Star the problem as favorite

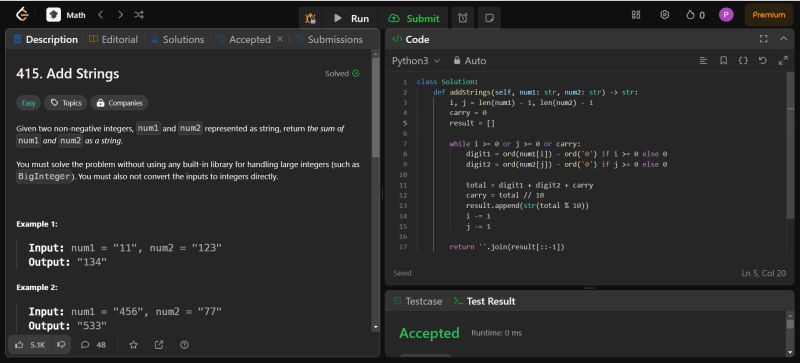pos(134,345)
